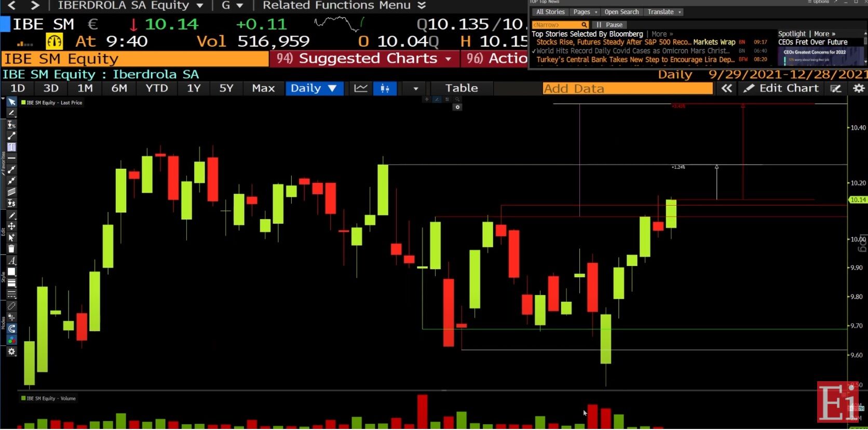The height and width of the screenshot is (430, 868).
Task: Open the Translate dropdown
Action: [x=664, y=12]
